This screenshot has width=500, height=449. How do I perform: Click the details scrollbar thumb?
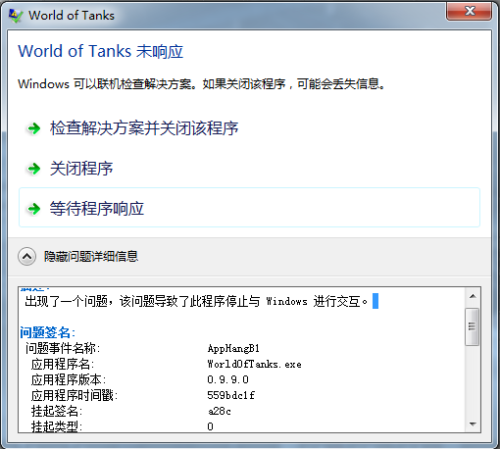472,327
